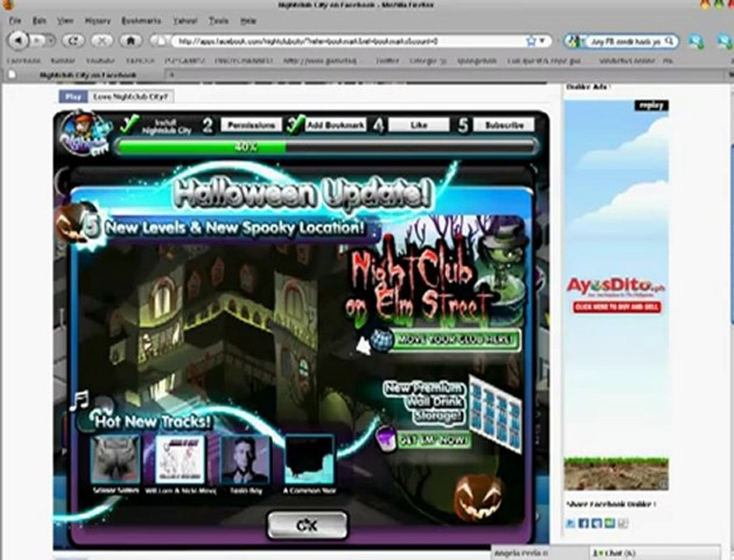Click the Like step button
Image resolution: width=734 pixels, height=560 pixels.
click(419, 125)
